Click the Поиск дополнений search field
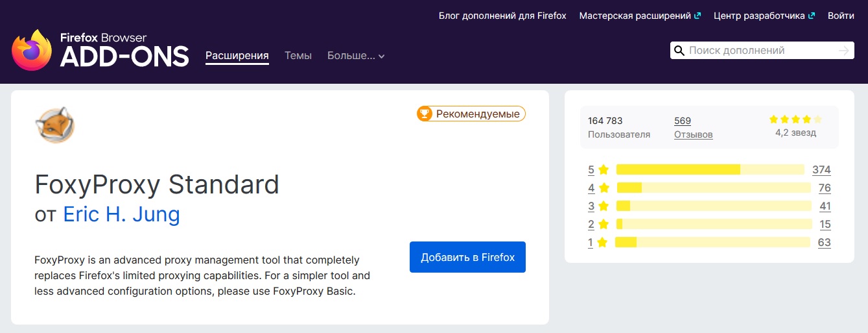This screenshot has height=333, width=868. (x=762, y=51)
